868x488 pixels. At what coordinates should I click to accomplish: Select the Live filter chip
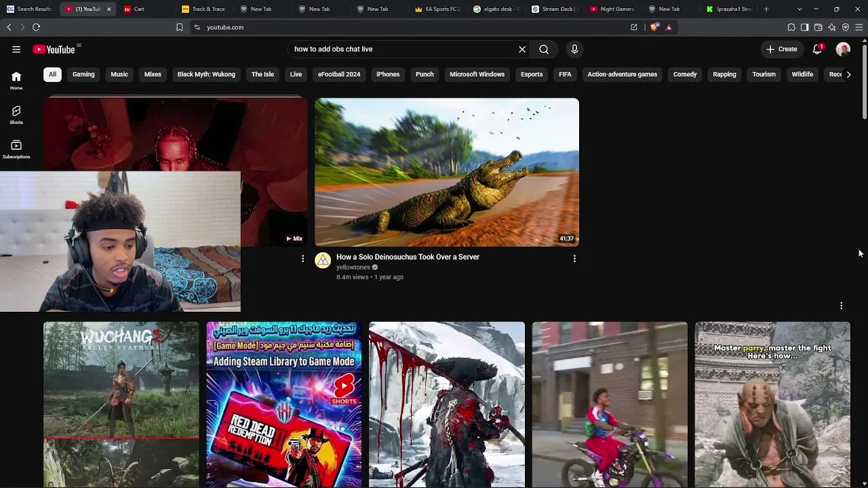click(x=296, y=74)
